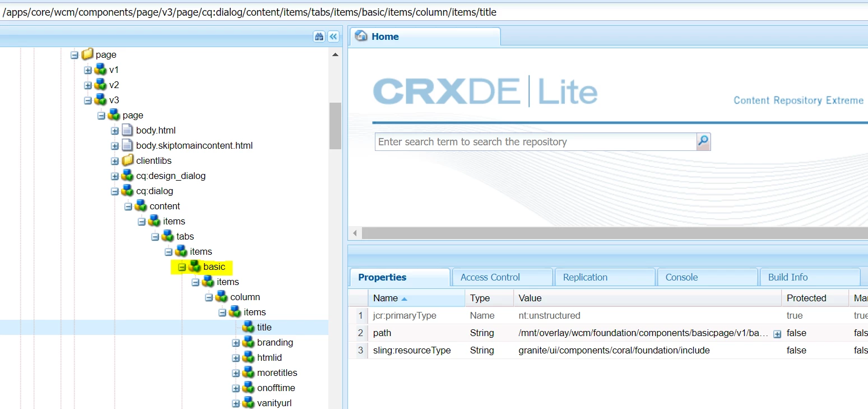This screenshot has width=868, height=409.
Task: Switch to the Build Info tab
Action: pyautogui.click(x=810, y=277)
